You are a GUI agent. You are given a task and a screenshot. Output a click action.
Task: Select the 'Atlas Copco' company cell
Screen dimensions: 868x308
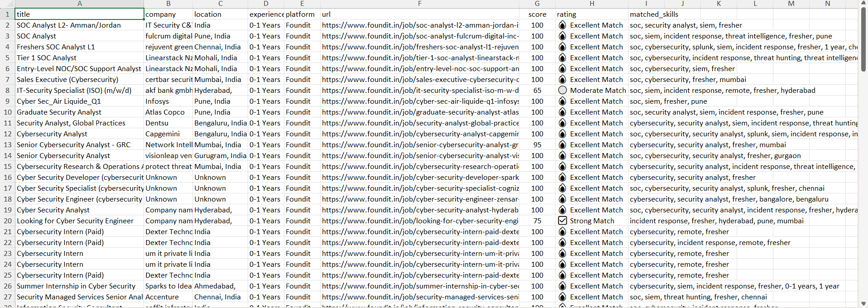coord(168,112)
